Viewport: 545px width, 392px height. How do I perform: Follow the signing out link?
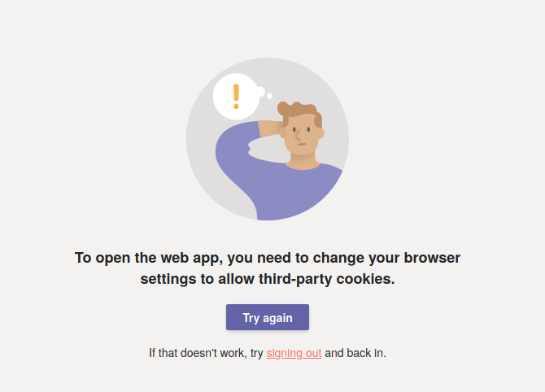click(x=294, y=353)
